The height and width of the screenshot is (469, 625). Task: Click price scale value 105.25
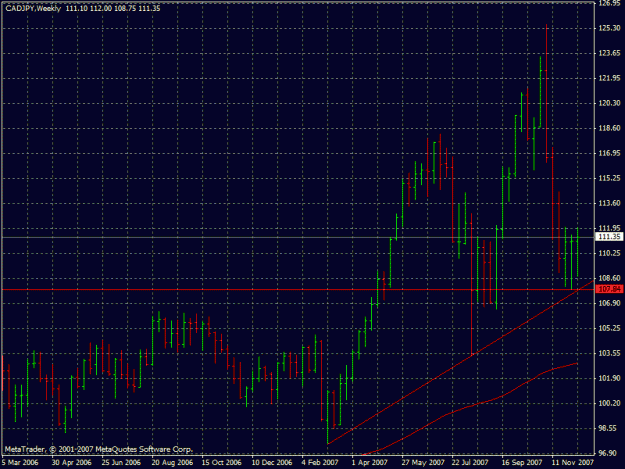pyautogui.click(x=610, y=328)
